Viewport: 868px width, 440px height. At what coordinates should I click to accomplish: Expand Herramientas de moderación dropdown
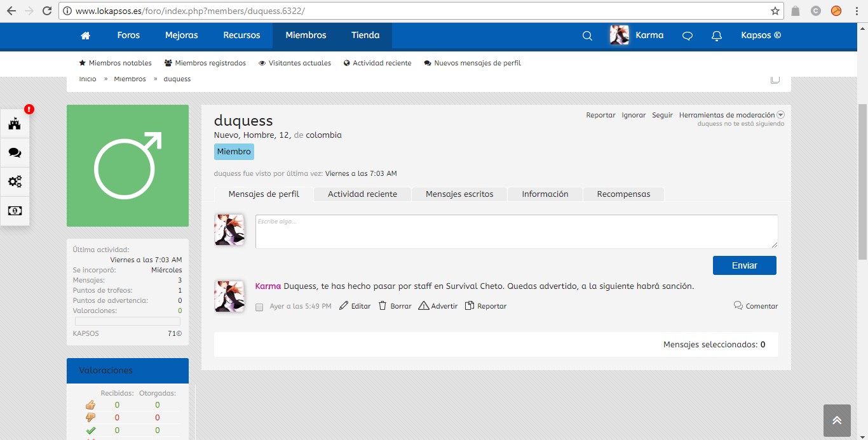point(731,115)
